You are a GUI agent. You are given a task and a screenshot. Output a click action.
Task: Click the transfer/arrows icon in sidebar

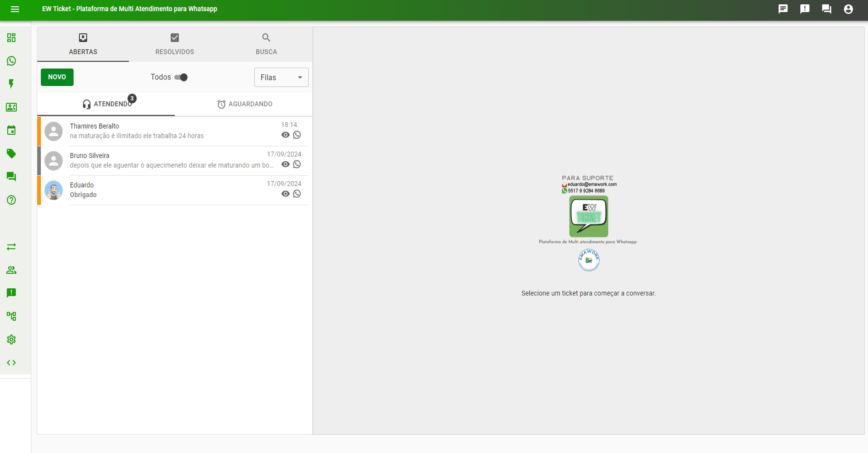(11, 247)
